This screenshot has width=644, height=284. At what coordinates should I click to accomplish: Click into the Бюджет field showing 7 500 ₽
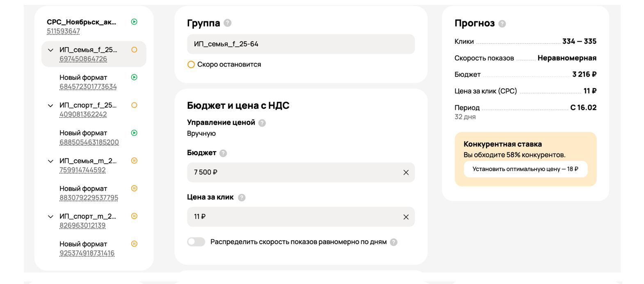tap(292, 172)
